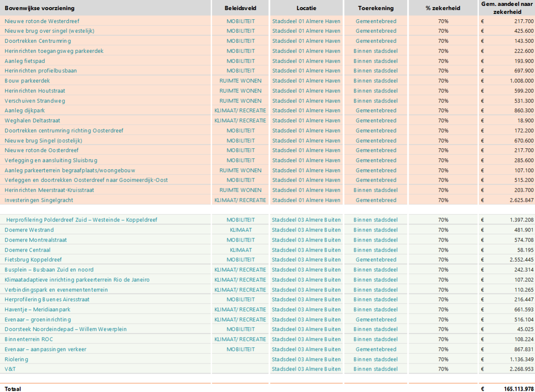
Task: Select Gem. aandeel naar zekerheid header
Action: click(x=507, y=8)
